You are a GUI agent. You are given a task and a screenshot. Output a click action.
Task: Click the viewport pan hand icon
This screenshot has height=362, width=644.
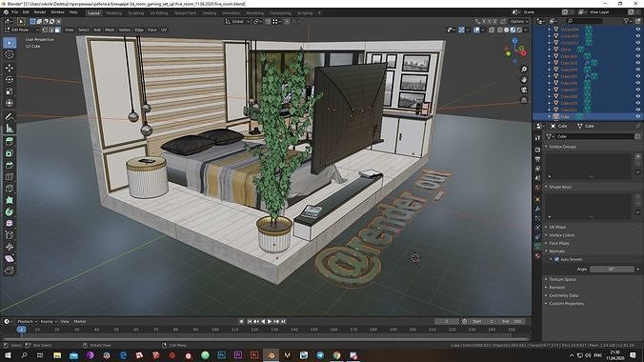(x=524, y=79)
